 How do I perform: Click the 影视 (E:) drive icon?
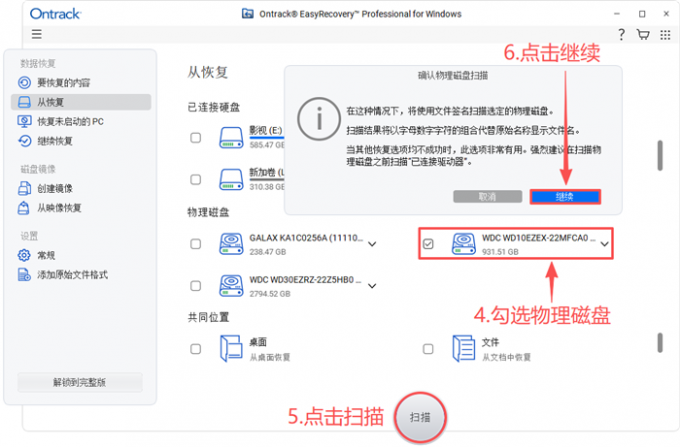231,137
